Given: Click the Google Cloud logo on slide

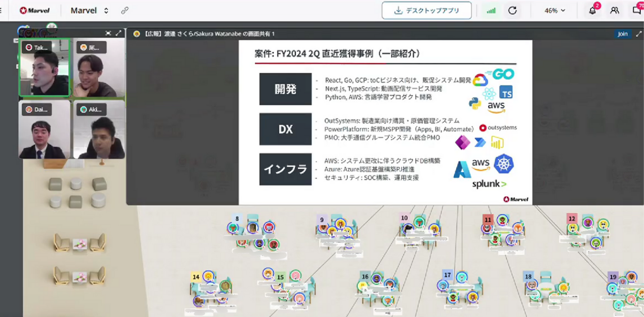Looking at the screenshot, I should point(480,80).
